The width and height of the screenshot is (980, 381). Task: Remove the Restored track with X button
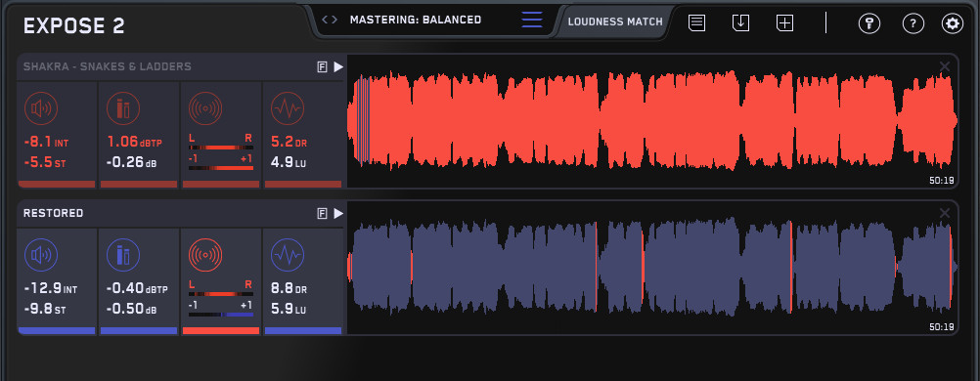[x=945, y=213]
